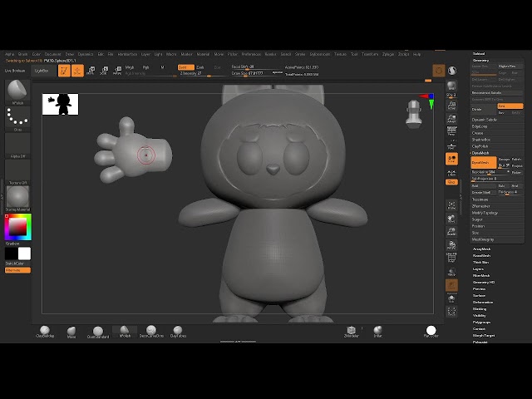Expand the ZRemesher section
Viewport: 532px width, 399px height.
tap(481, 206)
